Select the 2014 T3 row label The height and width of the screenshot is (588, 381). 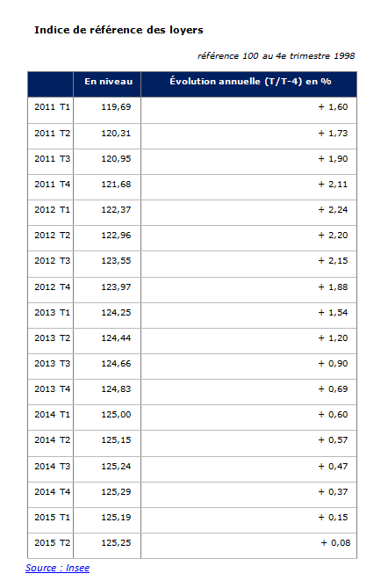[52, 466]
